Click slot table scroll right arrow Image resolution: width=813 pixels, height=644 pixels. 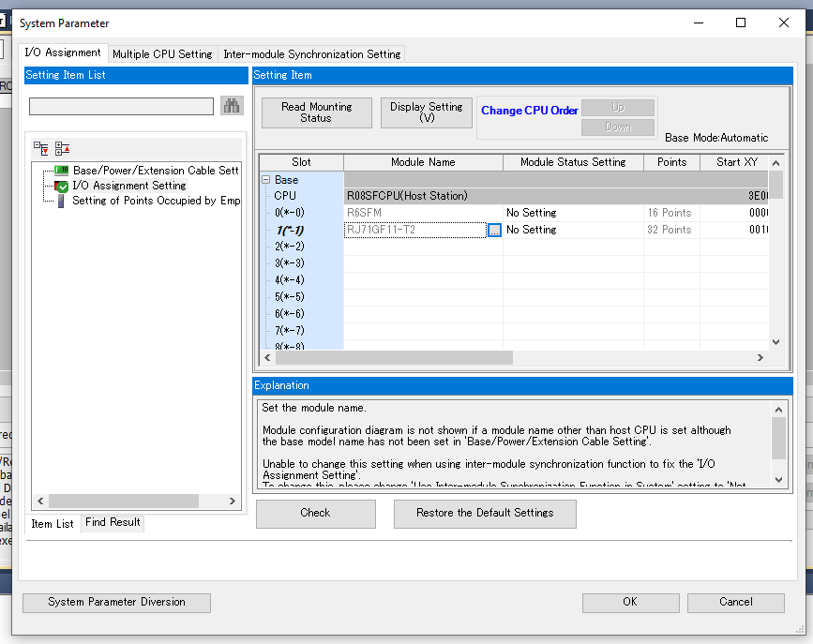coord(760,358)
